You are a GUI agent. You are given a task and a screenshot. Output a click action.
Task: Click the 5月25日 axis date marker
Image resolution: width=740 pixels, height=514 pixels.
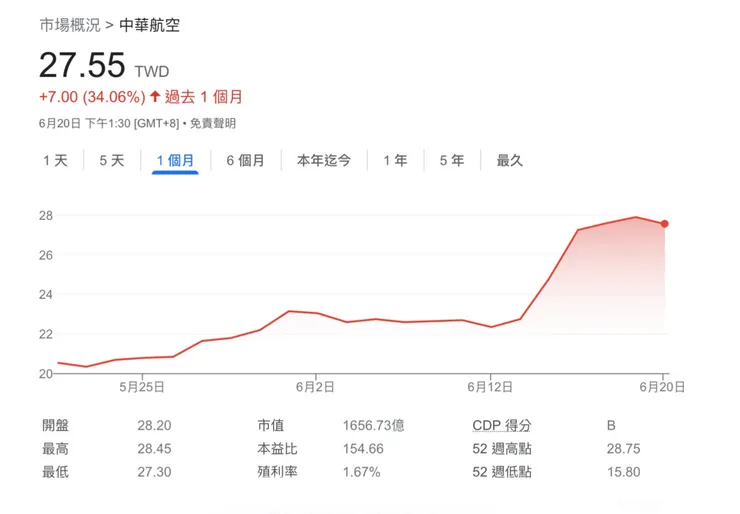(142, 387)
